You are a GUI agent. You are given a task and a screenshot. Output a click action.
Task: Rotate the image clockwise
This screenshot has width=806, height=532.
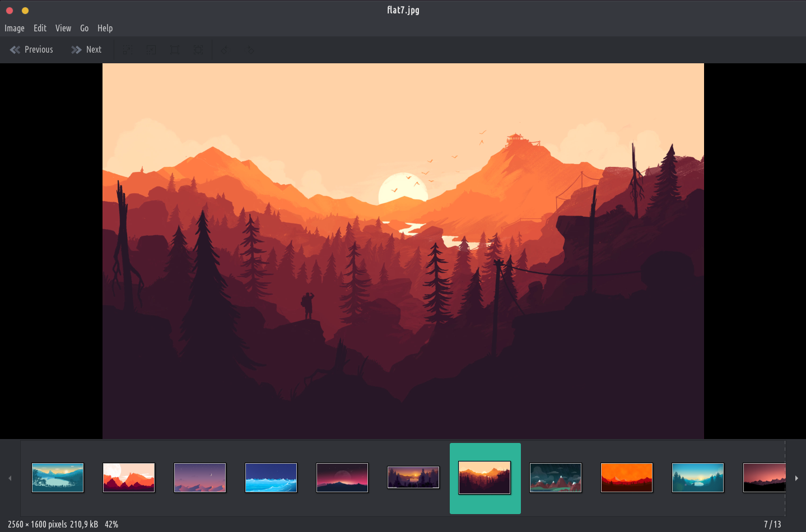click(x=250, y=50)
